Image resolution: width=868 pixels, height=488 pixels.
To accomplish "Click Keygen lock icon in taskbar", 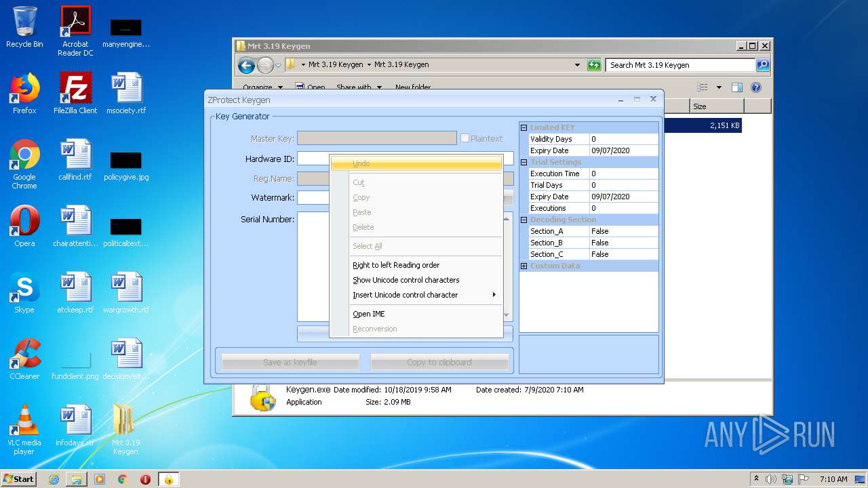I will [168, 479].
